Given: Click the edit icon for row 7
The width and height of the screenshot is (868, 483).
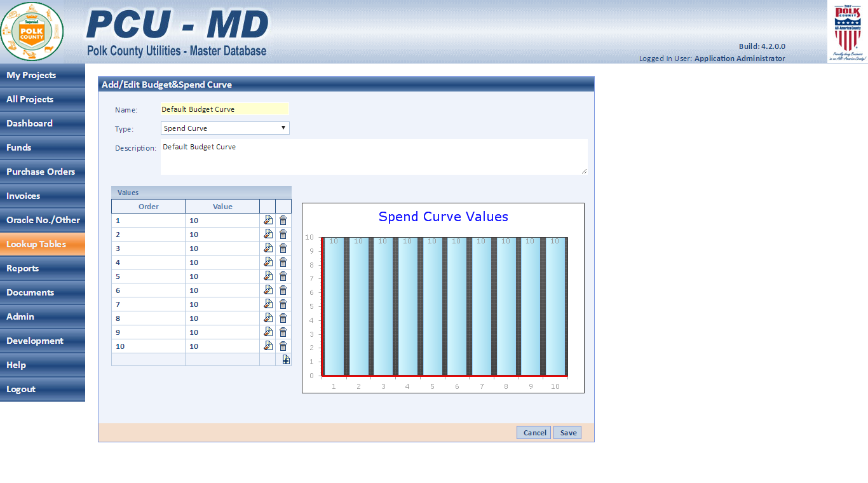Looking at the screenshot, I should [268, 304].
